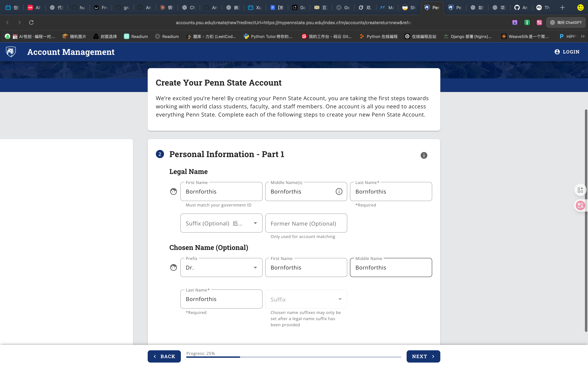This screenshot has width=588, height=368.
Task: Open the Python 在线编程 bookmark
Action: (378, 36)
